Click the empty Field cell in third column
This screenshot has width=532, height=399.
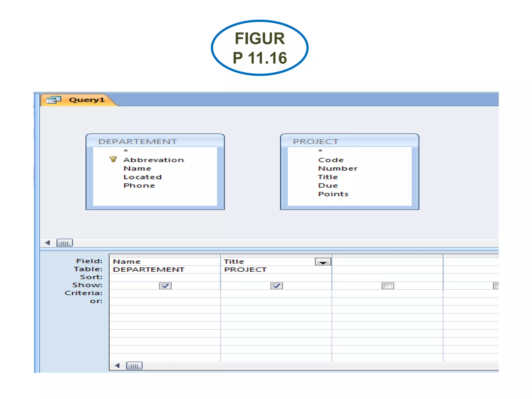pos(387,261)
